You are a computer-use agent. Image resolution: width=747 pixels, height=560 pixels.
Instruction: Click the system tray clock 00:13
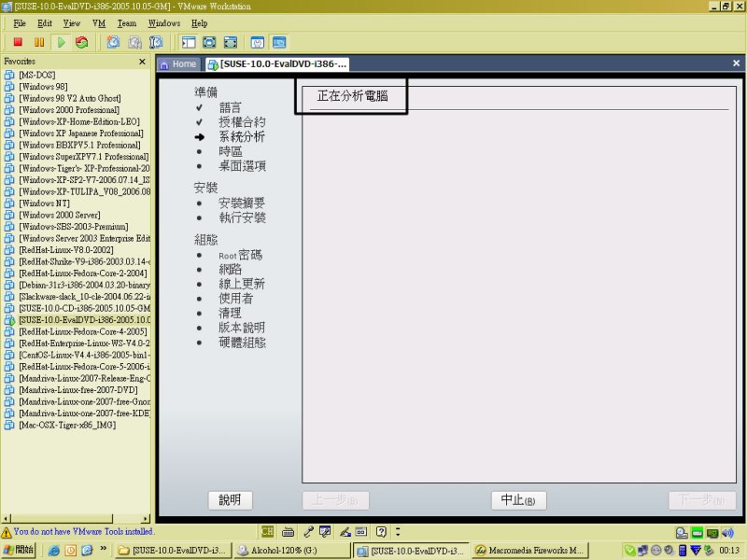coord(729,551)
